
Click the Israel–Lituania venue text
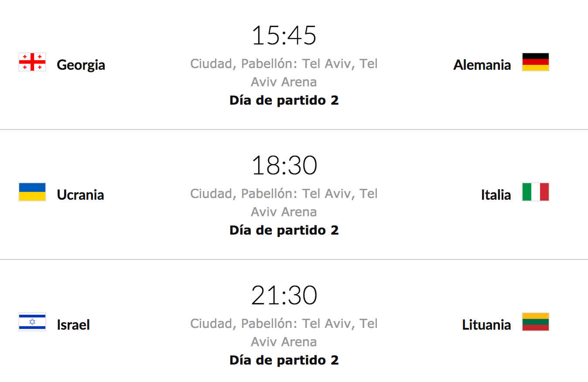coord(284,333)
